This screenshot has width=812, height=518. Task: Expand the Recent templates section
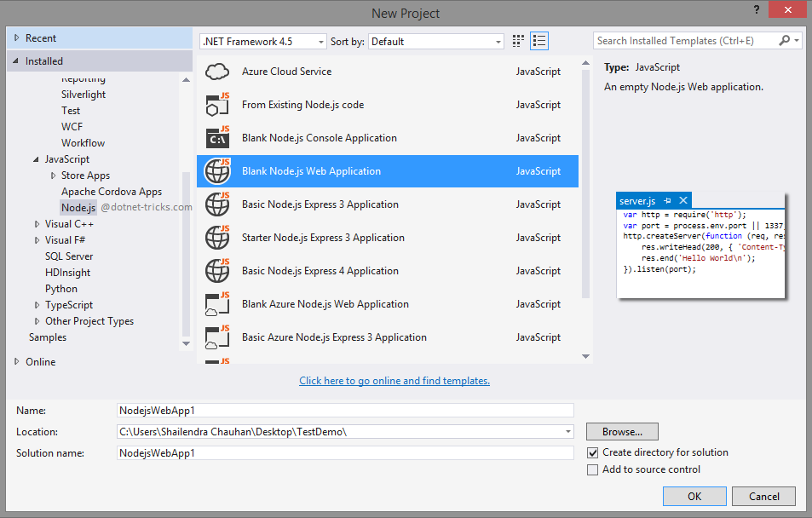tap(16, 37)
